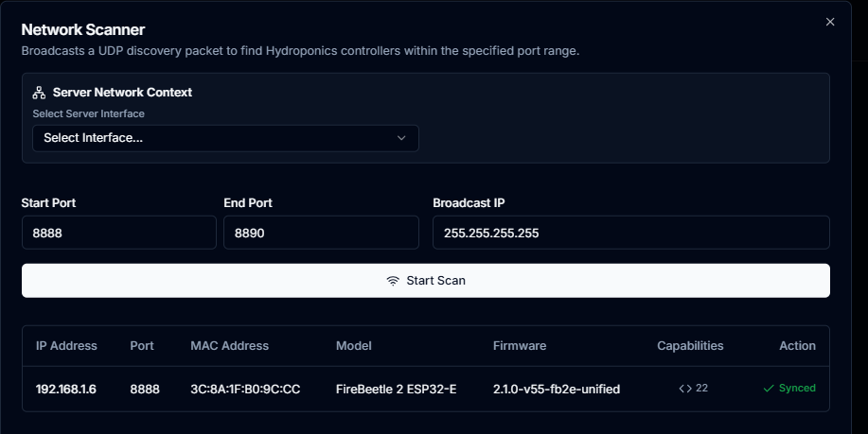Click the Server Network Context heading
Image resolution: width=868 pixels, height=434 pixels.
(122, 93)
